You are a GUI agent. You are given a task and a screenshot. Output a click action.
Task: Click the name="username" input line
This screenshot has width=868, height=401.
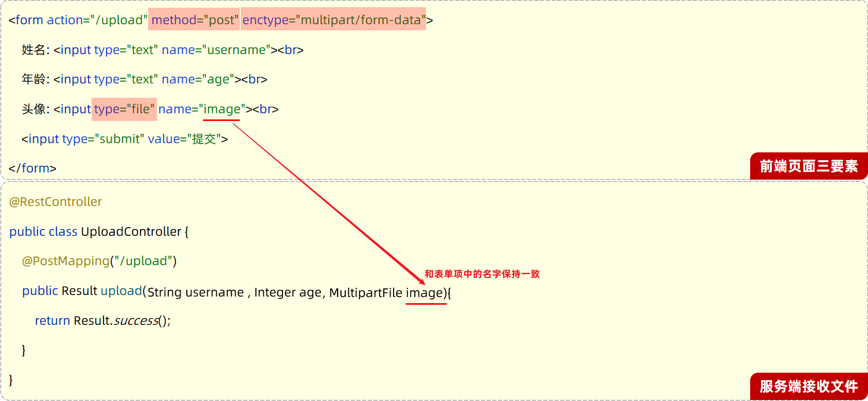(163, 50)
